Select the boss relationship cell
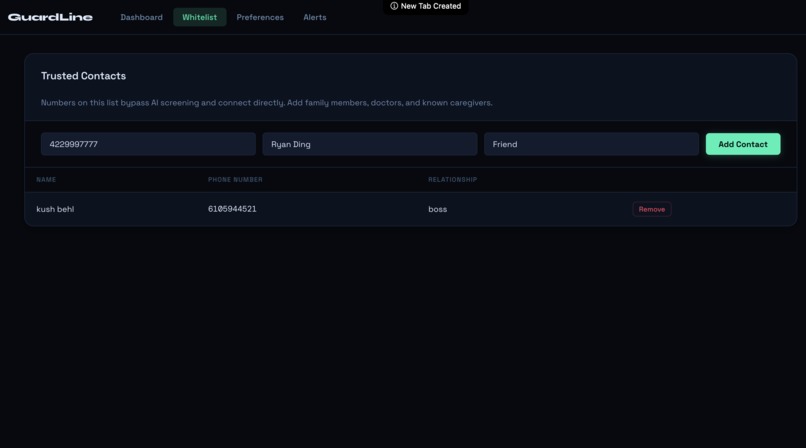The height and width of the screenshot is (448, 806). coord(437,209)
